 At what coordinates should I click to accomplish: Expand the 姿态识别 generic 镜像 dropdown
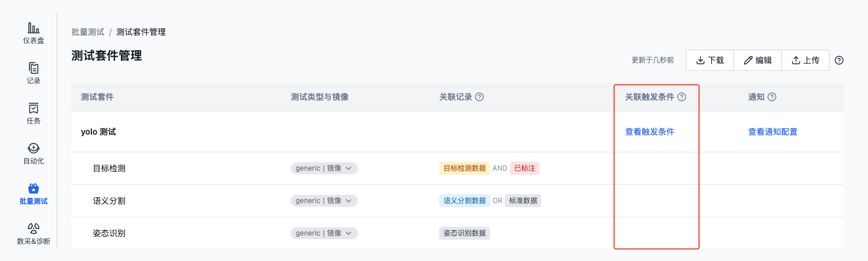[x=324, y=233]
